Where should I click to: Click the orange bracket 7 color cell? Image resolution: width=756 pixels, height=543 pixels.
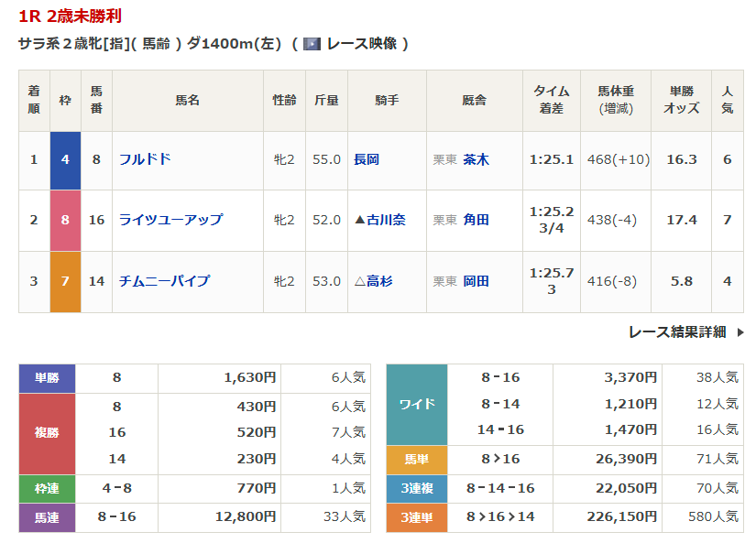(x=65, y=281)
